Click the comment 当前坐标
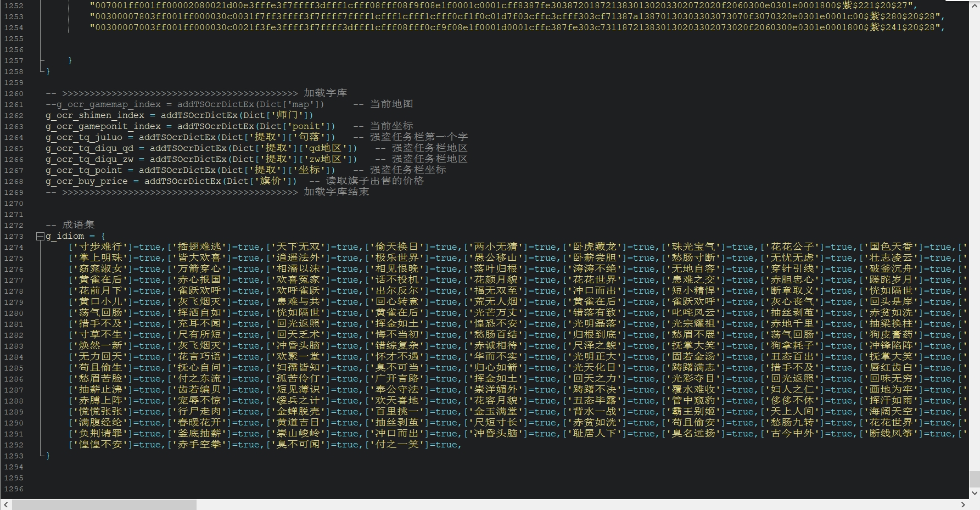This screenshot has width=980, height=510. (x=391, y=126)
